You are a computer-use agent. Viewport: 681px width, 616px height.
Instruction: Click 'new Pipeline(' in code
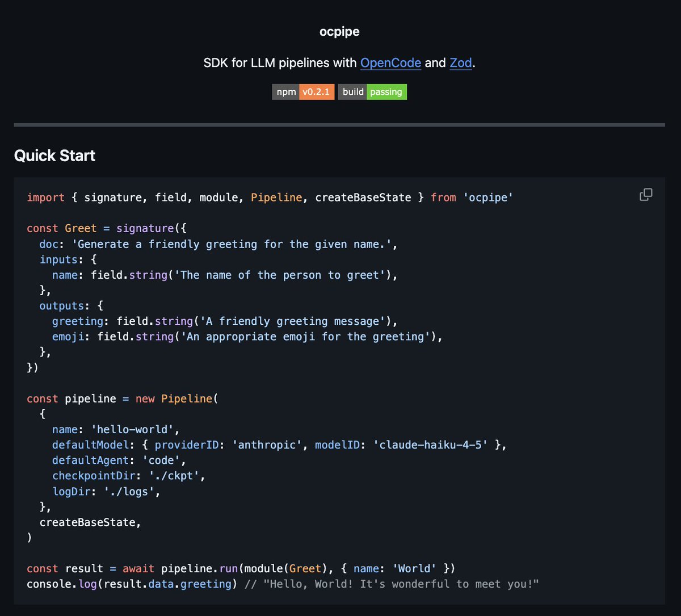tap(176, 399)
